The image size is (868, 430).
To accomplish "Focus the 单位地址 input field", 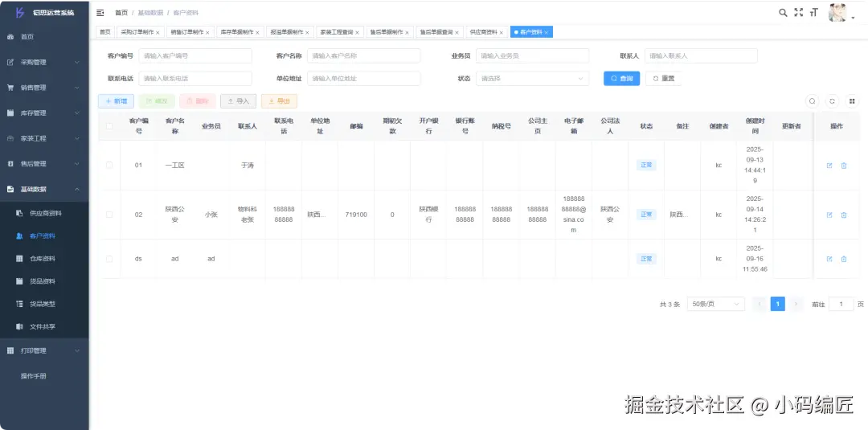I will point(364,79).
